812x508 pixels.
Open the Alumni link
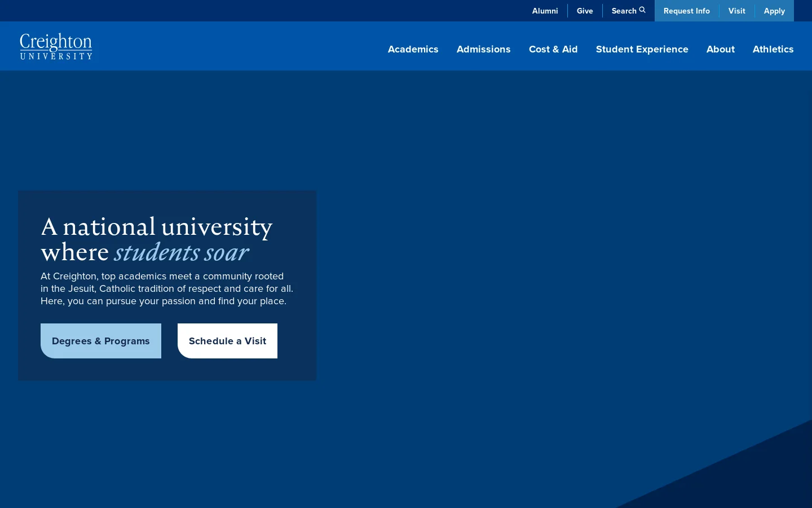(545, 11)
